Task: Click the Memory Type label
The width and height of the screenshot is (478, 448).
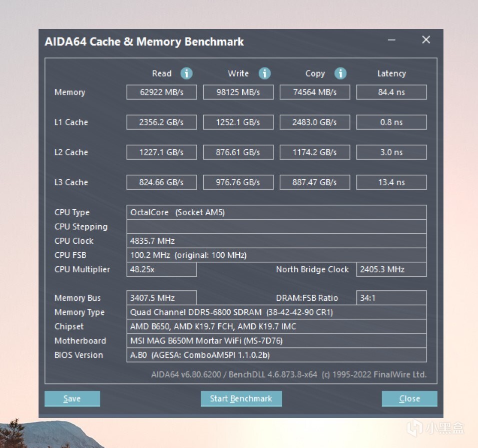Action: point(79,312)
